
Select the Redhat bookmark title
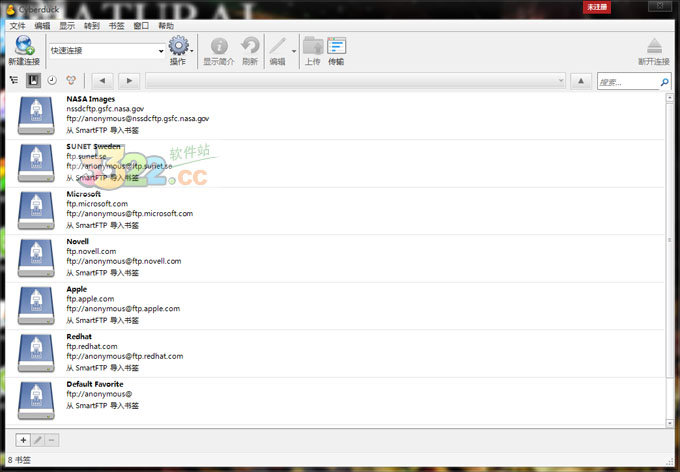(79, 337)
